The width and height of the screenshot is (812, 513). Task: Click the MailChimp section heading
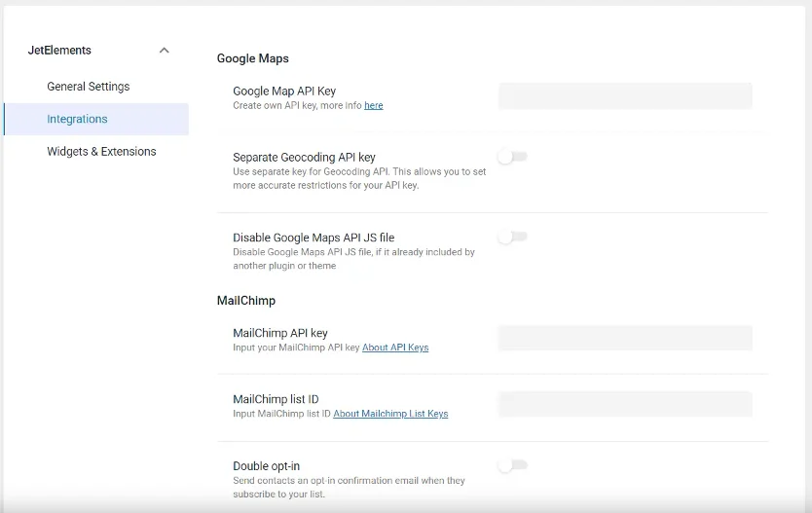click(x=245, y=301)
